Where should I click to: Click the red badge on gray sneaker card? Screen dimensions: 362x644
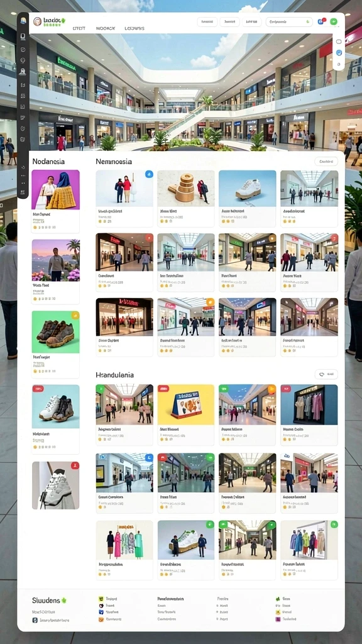[x=75, y=465]
